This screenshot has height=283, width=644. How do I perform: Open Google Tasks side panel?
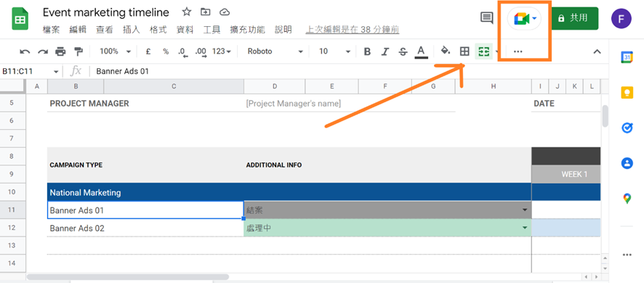pyautogui.click(x=627, y=128)
